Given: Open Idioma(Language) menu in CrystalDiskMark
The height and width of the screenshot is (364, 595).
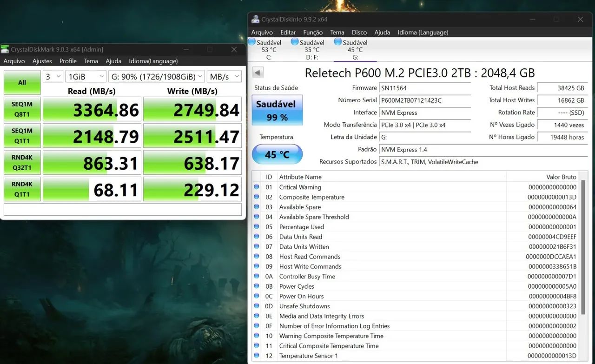Looking at the screenshot, I should click(x=153, y=61).
